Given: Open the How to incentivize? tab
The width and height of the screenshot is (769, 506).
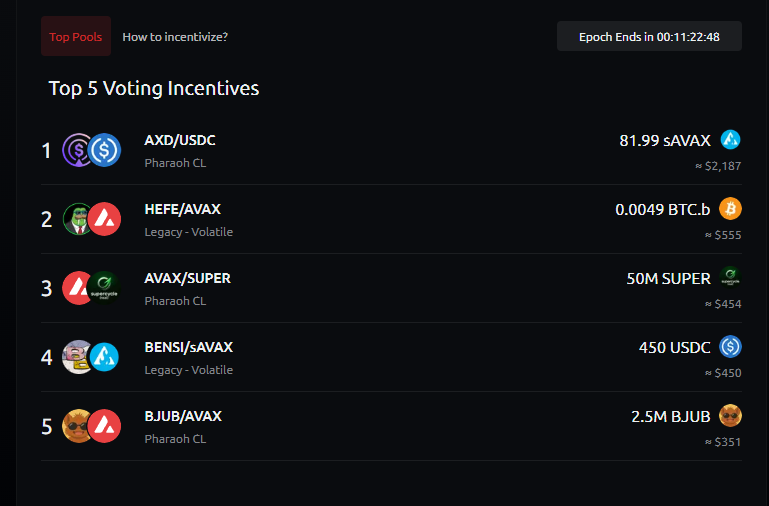Looking at the screenshot, I should pyautogui.click(x=175, y=37).
